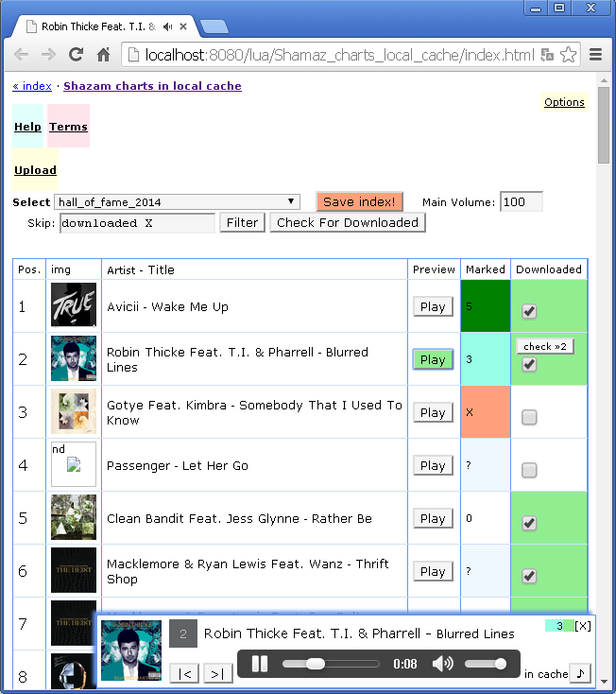Viewport: 616px width, 694px height.
Task: Click the Skip text input field
Action: 137,222
